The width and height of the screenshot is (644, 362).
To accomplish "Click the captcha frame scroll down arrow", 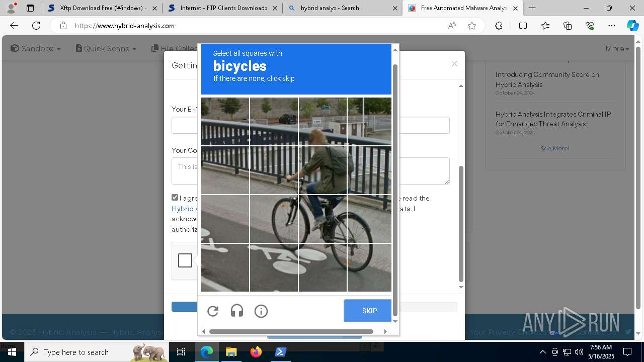I will 395,321.
